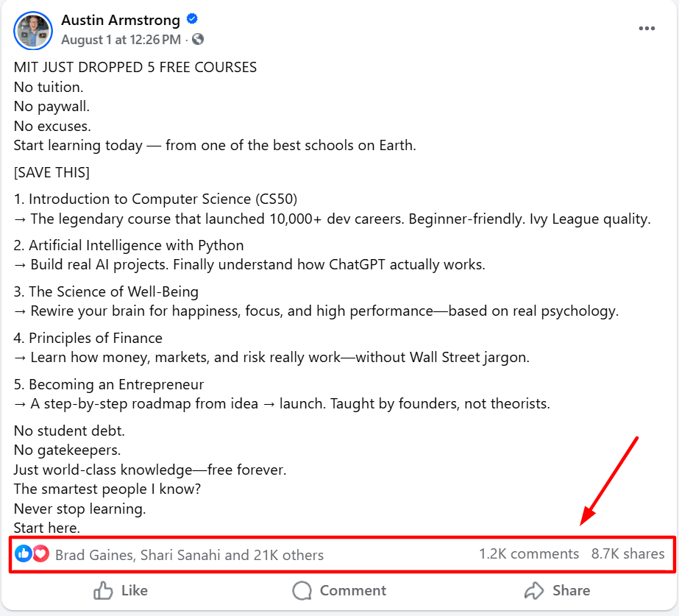
Task: Click the blue thumbs-up reaction emoji
Action: click(x=24, y=553)
